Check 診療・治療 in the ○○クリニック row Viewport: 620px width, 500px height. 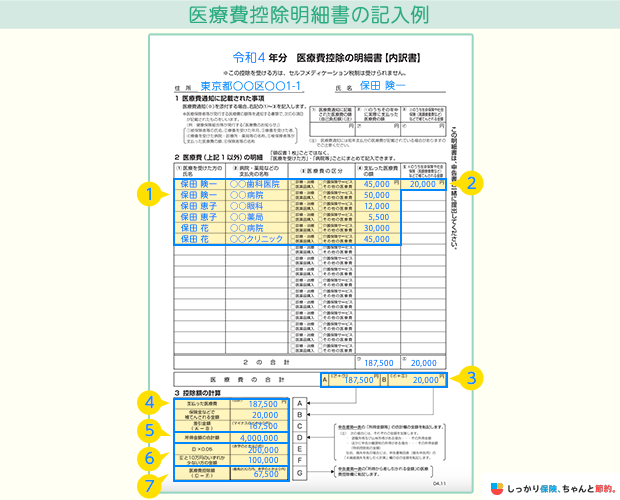[x=293, y=237]
